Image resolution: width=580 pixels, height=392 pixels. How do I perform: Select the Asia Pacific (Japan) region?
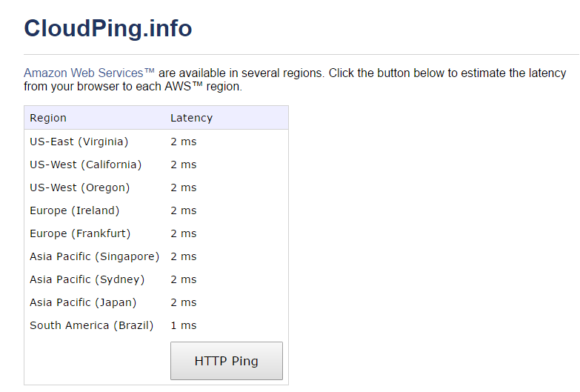point(83,302)
